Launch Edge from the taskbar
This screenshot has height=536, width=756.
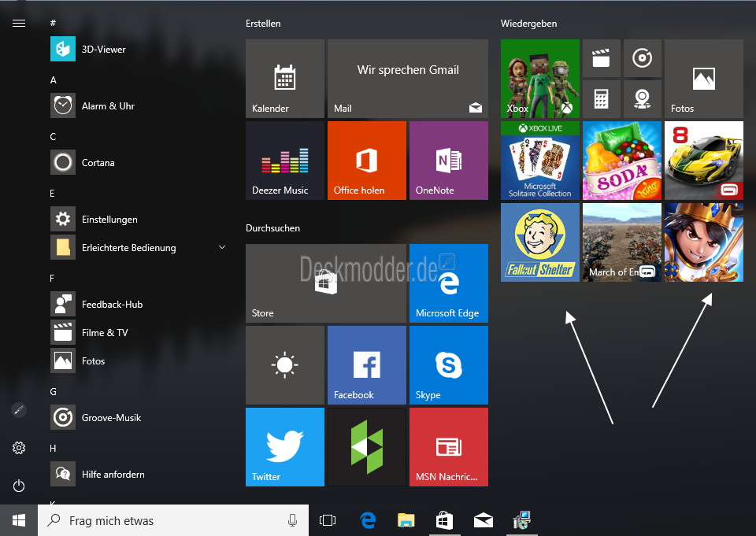pyautogui.click(x=368, y=520)
